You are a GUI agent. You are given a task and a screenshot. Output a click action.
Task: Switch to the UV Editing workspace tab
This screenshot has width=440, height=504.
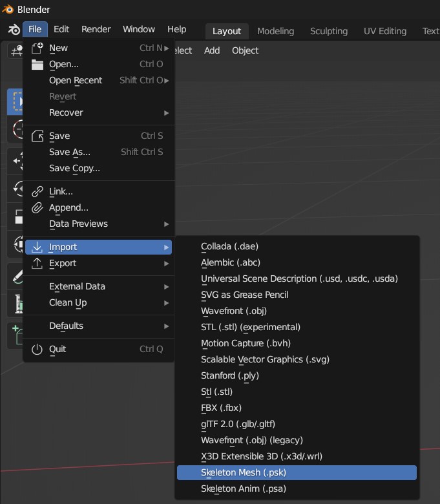(x=385, y=31)
